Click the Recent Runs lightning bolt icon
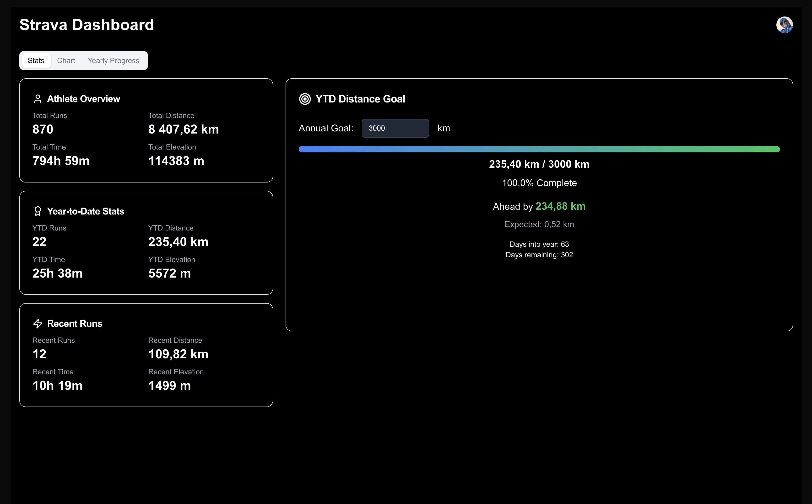The image size is (812, 504). tap(38, 324)
